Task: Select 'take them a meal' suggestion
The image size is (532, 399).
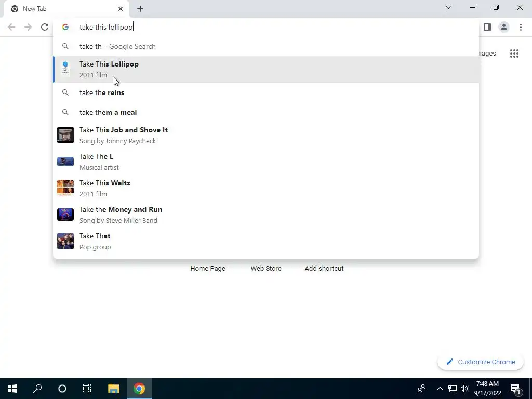Action: [x=266, y=112]
